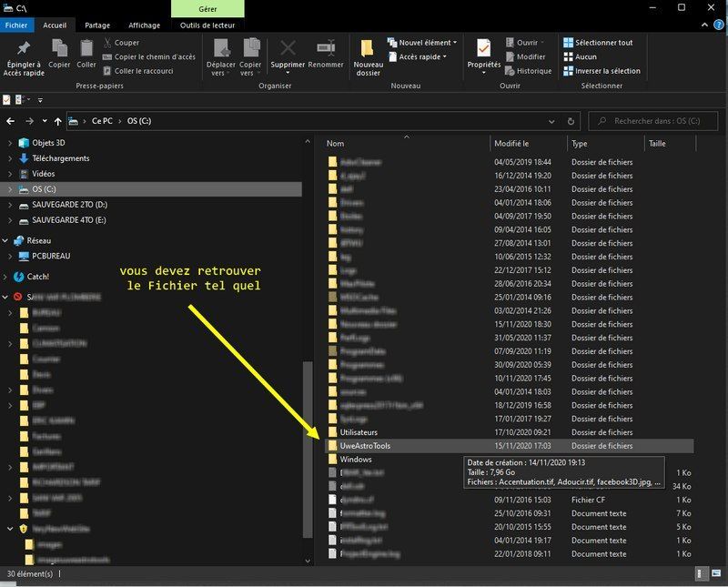
Task: Click Aucun to deselect all
Action: pyautogui.click(x=580, y=56)
